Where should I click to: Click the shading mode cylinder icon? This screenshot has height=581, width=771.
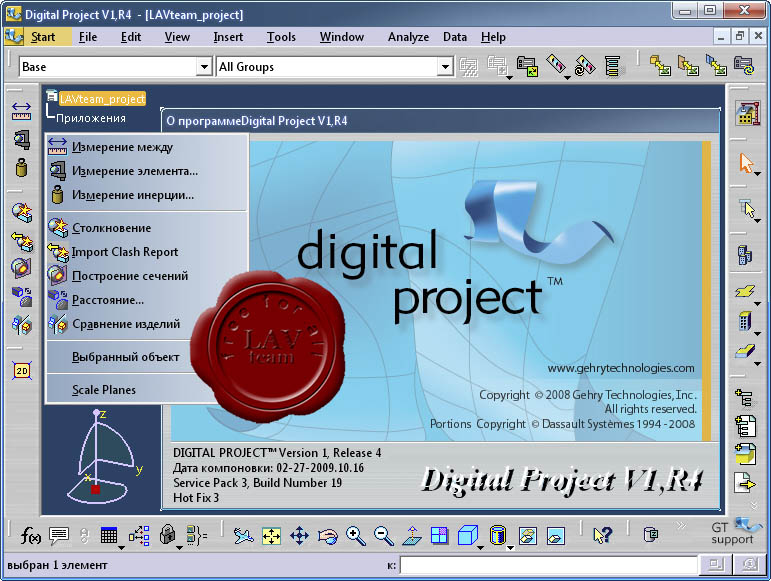pos(498,535)
